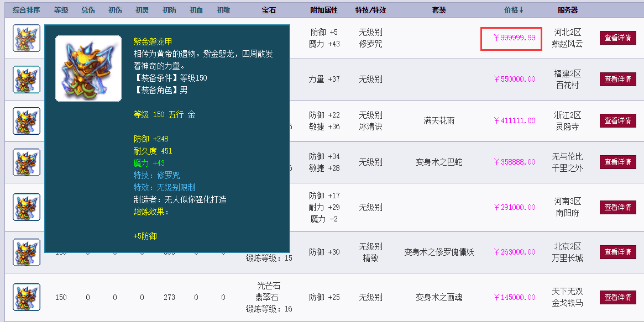Click armor icon in 河南3区 南阳府 row
Image resolution: width=644 pixels, height=322 pixels.
point(27,207)
